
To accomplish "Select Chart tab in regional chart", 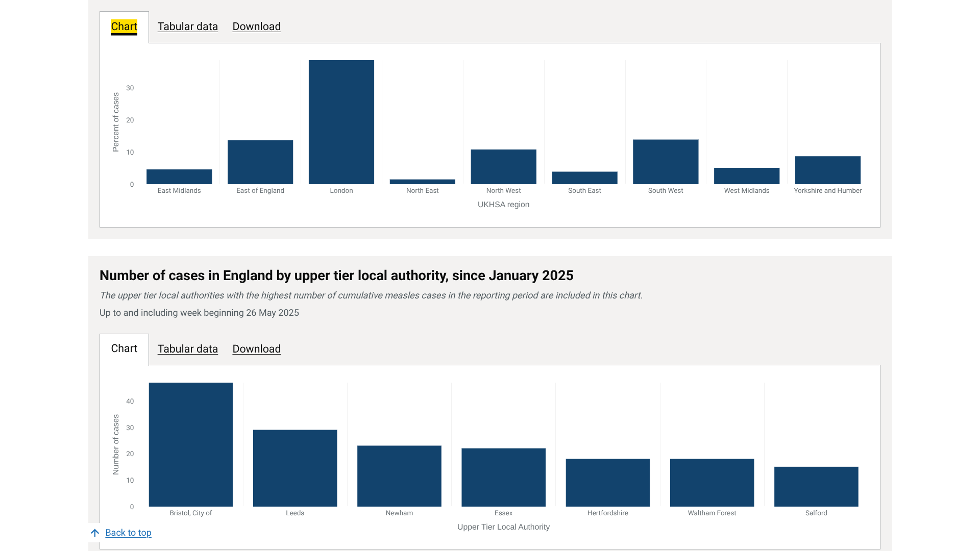I will pos(124,27).
